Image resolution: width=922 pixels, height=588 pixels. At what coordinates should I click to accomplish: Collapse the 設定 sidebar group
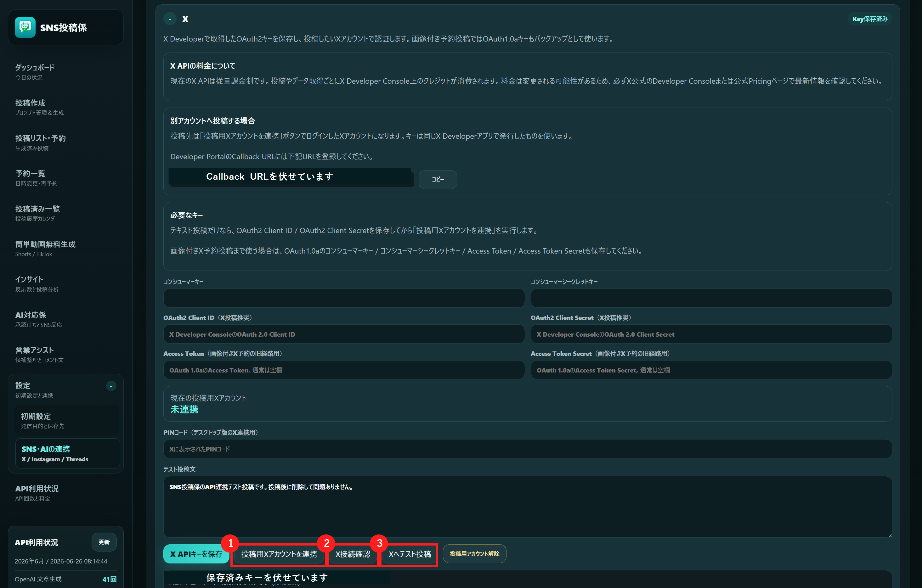point(111,386)
